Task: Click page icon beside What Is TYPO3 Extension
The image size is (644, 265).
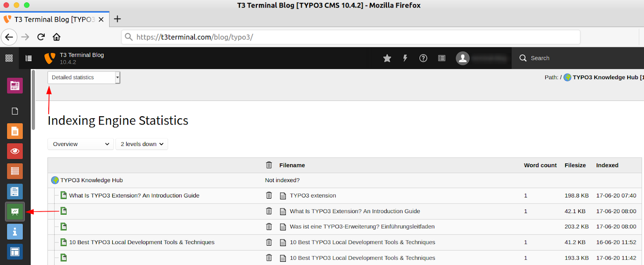Action: pos(64,195)
